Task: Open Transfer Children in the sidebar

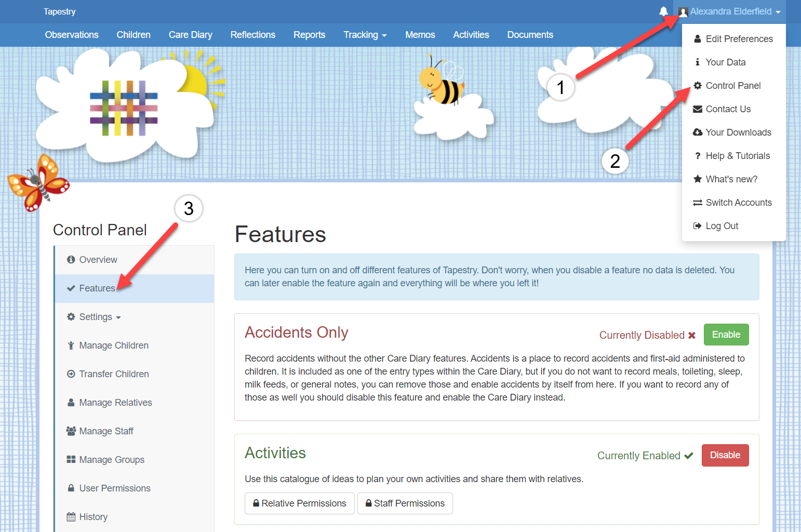Action: pos(135,374)
